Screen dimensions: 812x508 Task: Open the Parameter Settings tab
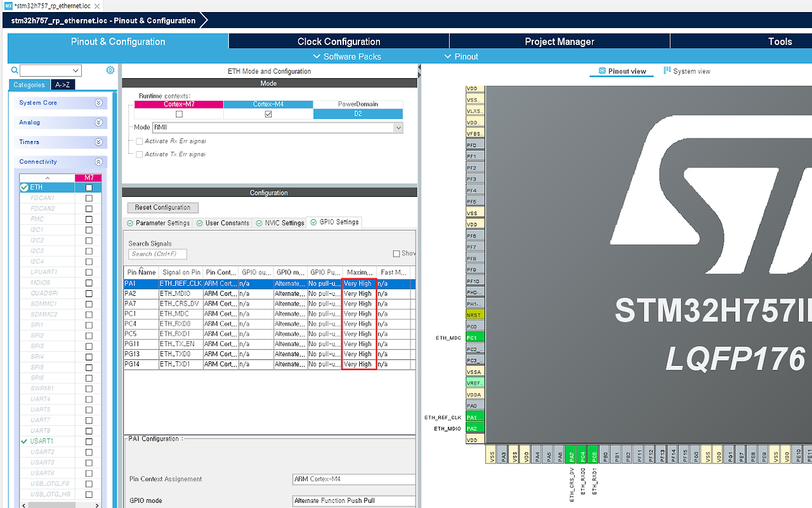pos(158,223)
